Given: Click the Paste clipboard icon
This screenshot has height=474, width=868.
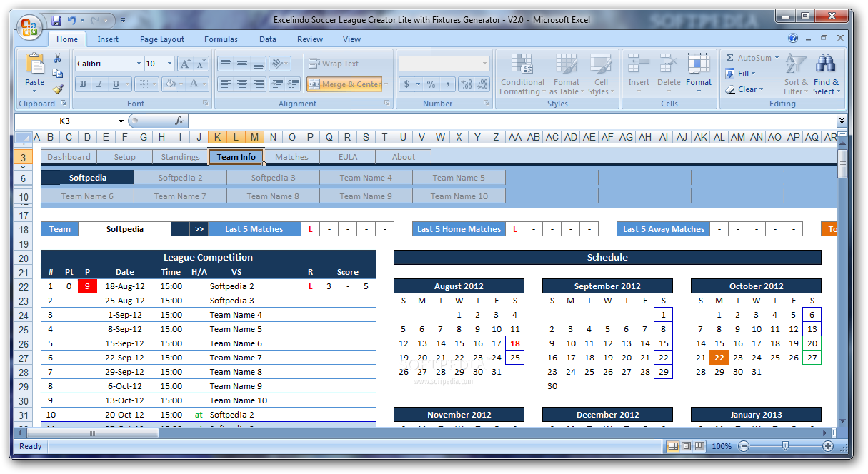Looking at the screenshot, I should coord(34,64).
